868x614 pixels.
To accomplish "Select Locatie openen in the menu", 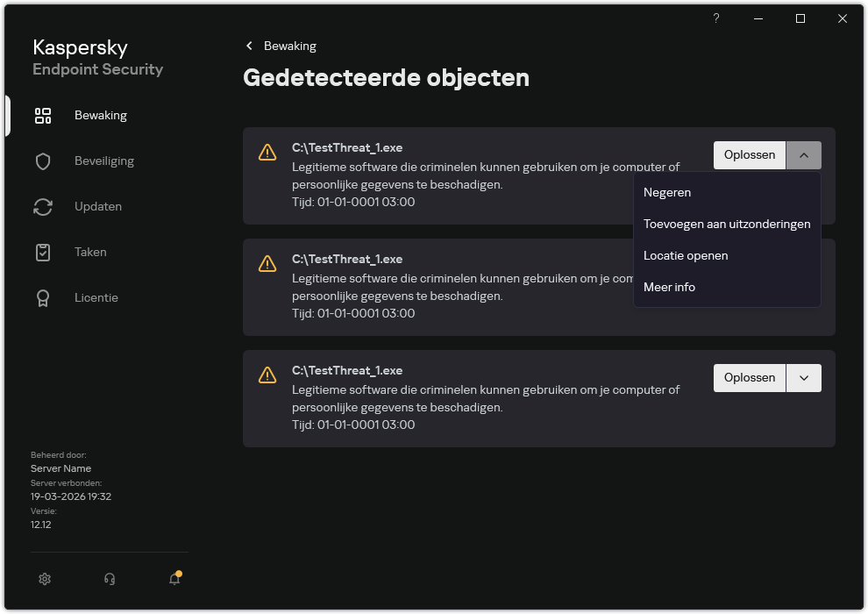I will coord(687,255).
